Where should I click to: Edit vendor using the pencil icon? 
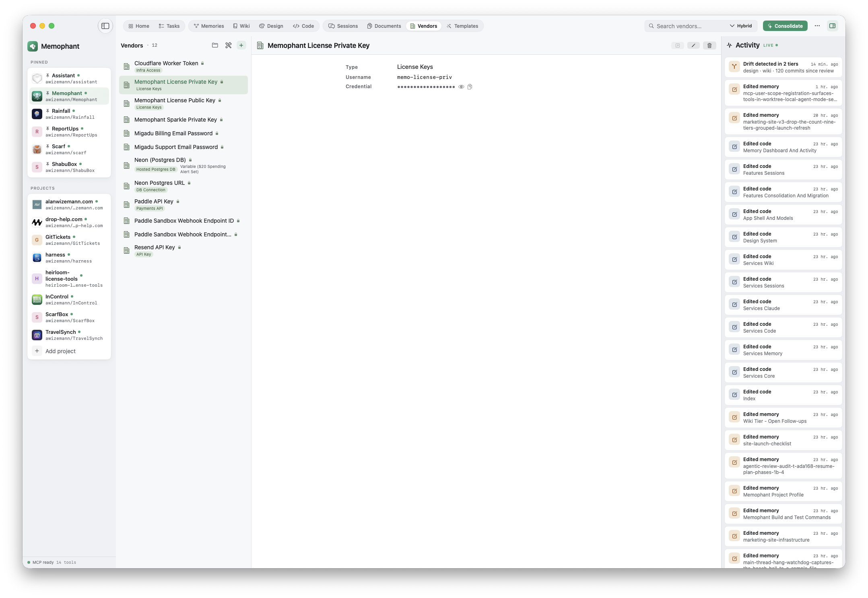(693, 46)
